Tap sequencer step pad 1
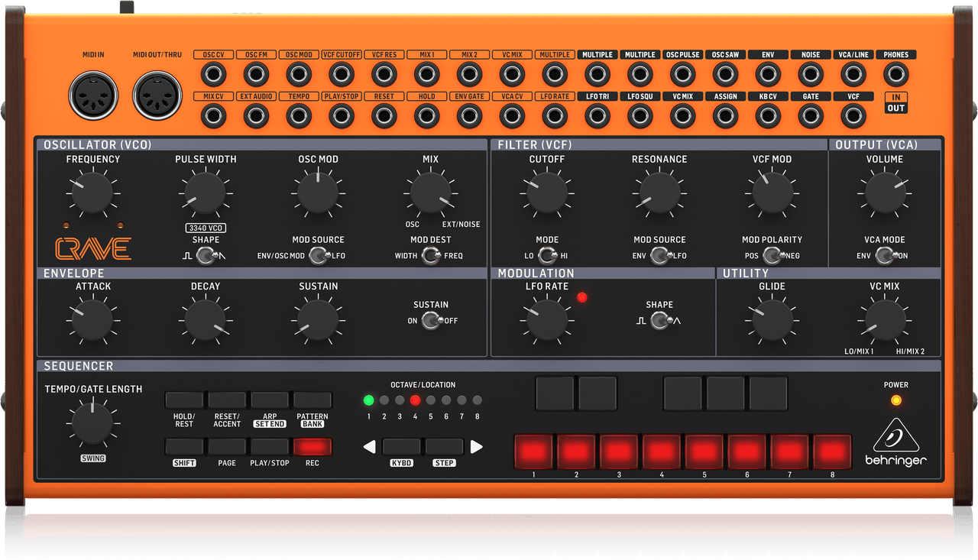This screenshot has height=560, width=978. pos(533,452)
